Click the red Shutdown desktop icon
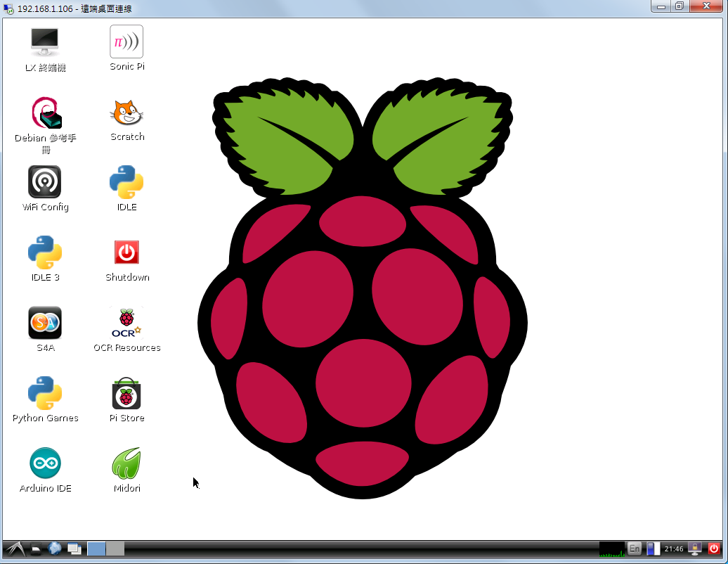This screenshot has width=728, height=564. pyautogui.click(x=126, y=252)
